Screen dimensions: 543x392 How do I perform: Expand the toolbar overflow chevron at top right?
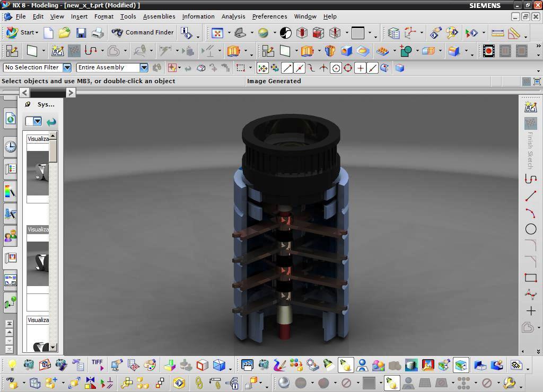[x=539, y=46]
